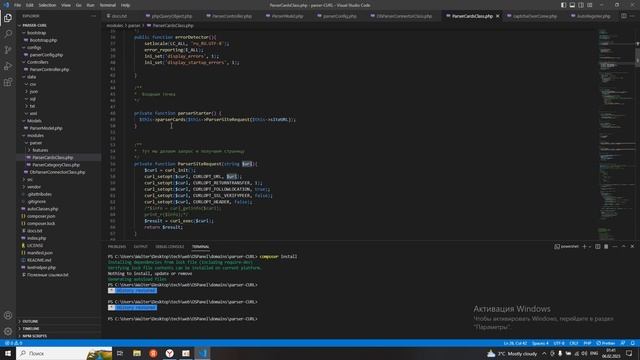The image size is (640, 360).
Task: Switch to the OUTPUT panel tab
Action: click(x=140, y=247)
